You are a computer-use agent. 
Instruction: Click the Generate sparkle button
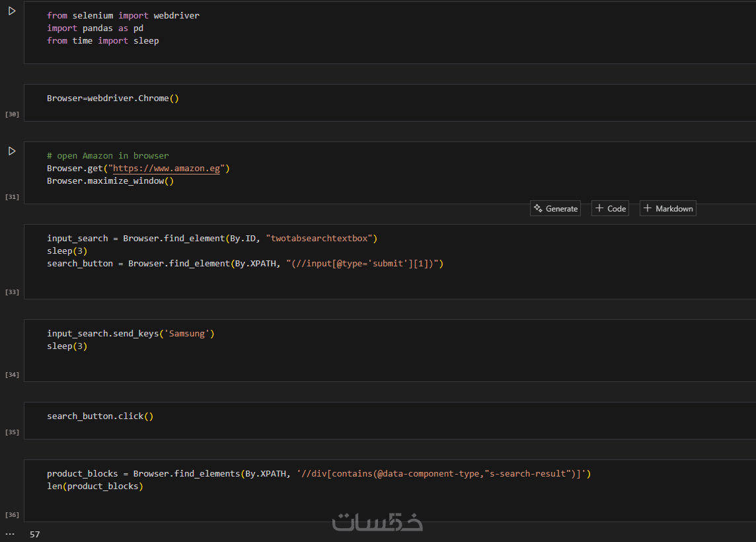555,209
